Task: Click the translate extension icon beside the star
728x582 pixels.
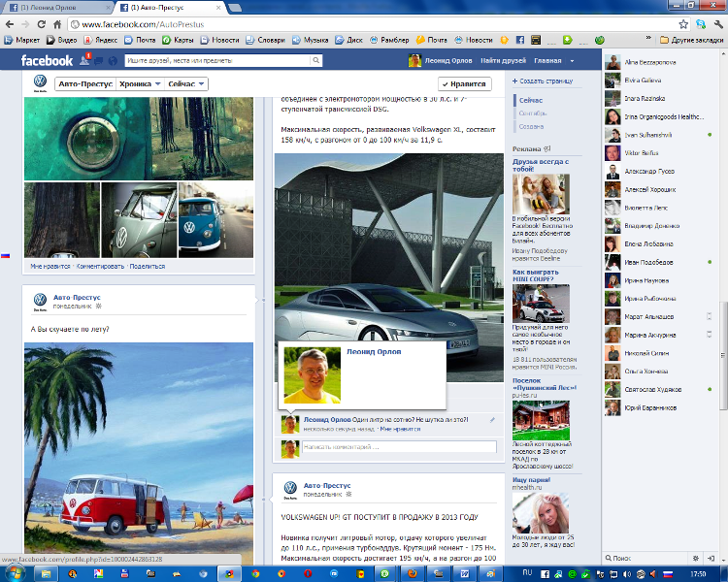Action: [x=701, y=24]
